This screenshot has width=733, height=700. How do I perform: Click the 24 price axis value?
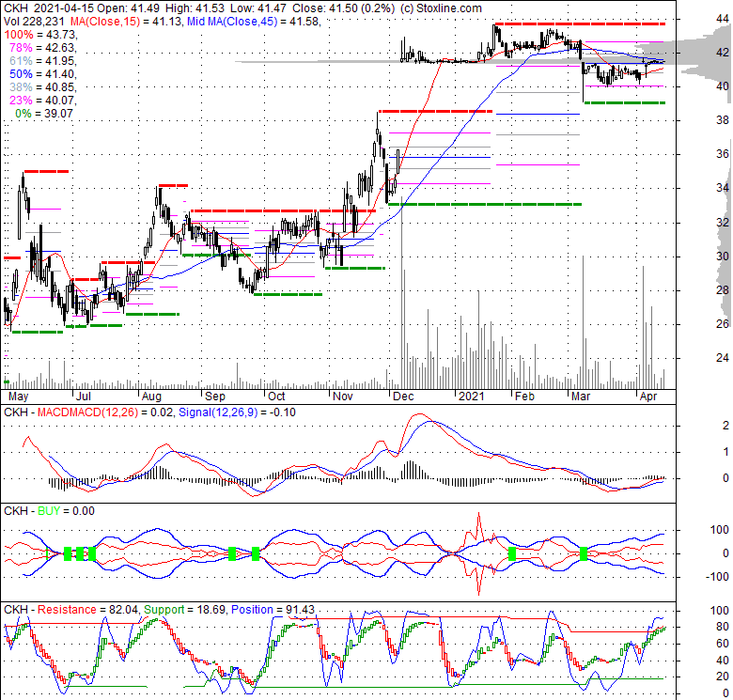pos(723,358)
